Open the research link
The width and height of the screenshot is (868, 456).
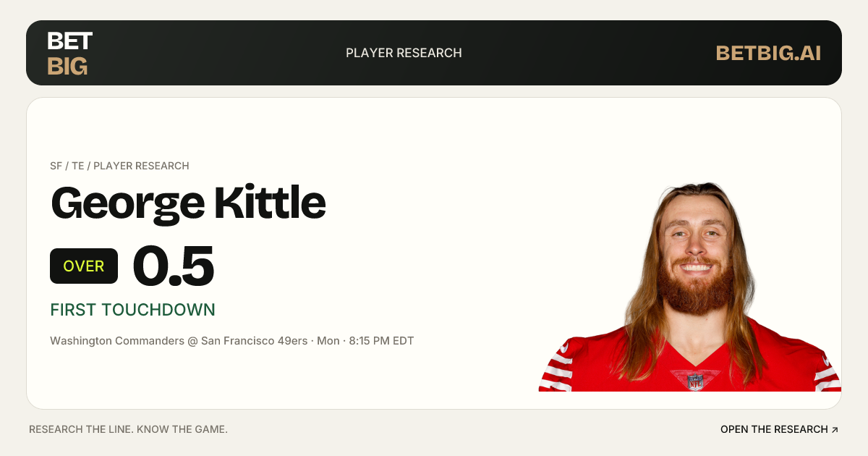pos(779,429)
